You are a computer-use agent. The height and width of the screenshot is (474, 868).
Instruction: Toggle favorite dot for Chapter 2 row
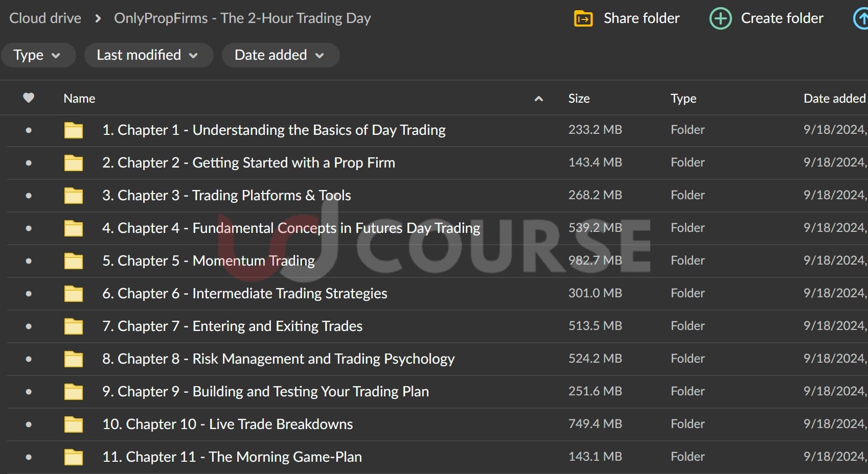tap(29, 163)
